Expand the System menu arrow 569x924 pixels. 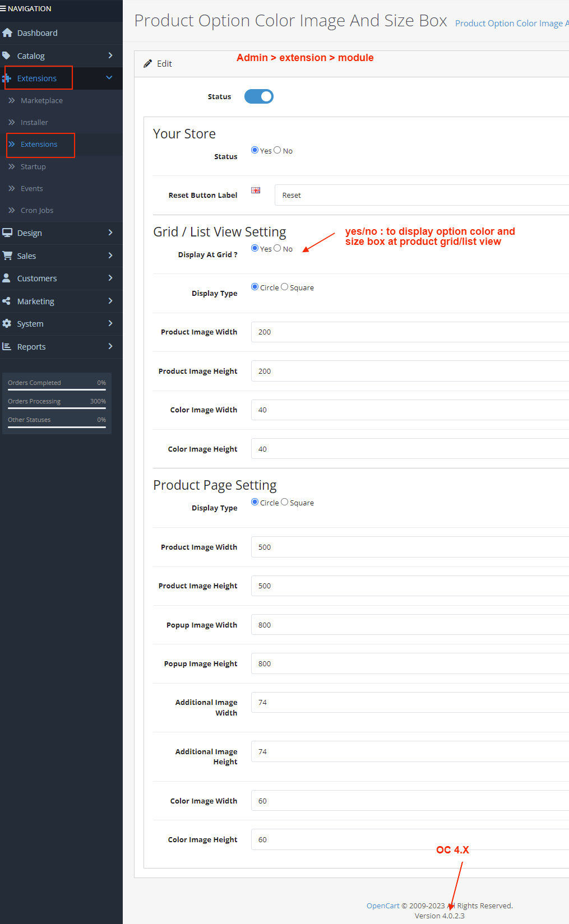[x=110, y=323]
